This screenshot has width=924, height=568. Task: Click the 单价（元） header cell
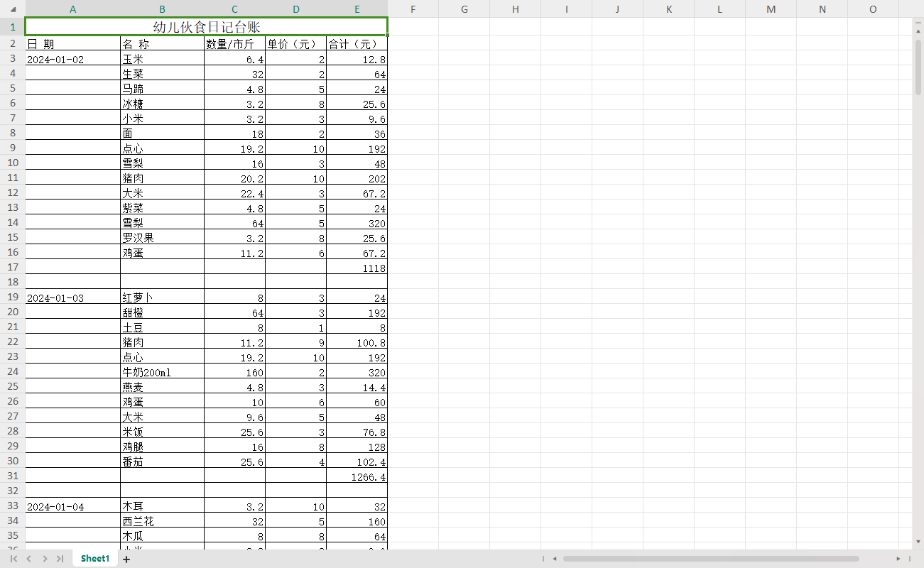pos(296,43)
